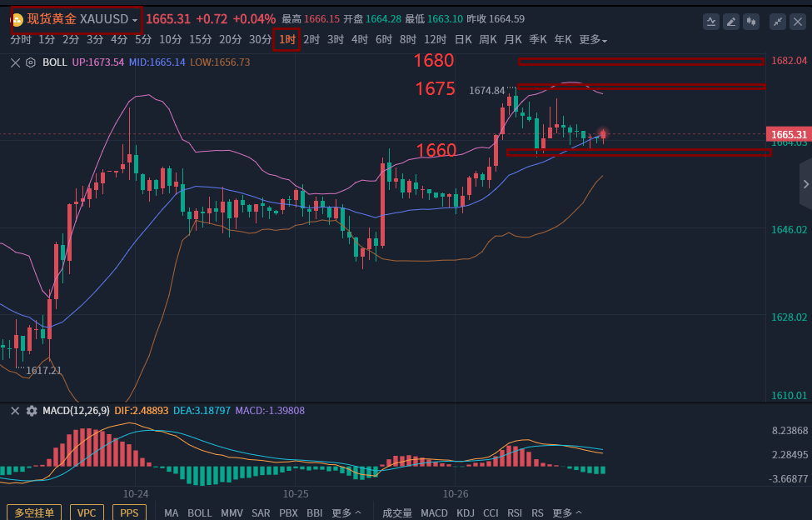Expand 更多 after the BBI indicator

(346, 512)
